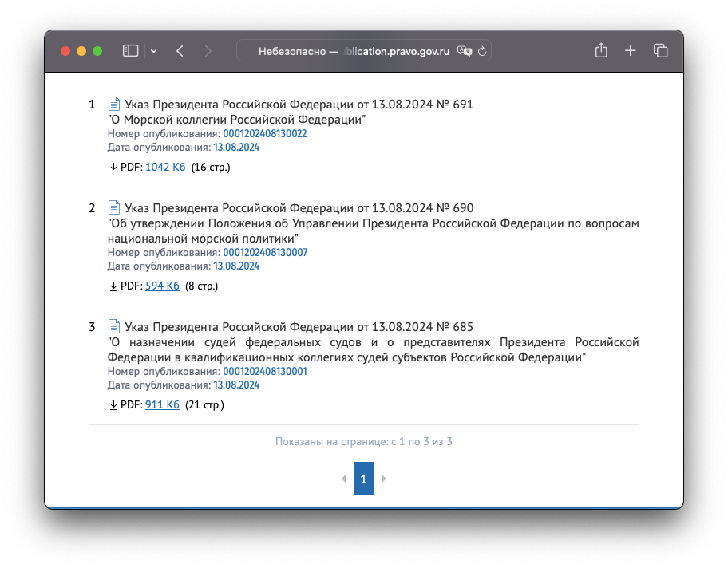Expand the sidebar dropdown chevron
Screen dimensions: 728x568
pos(153,51)
